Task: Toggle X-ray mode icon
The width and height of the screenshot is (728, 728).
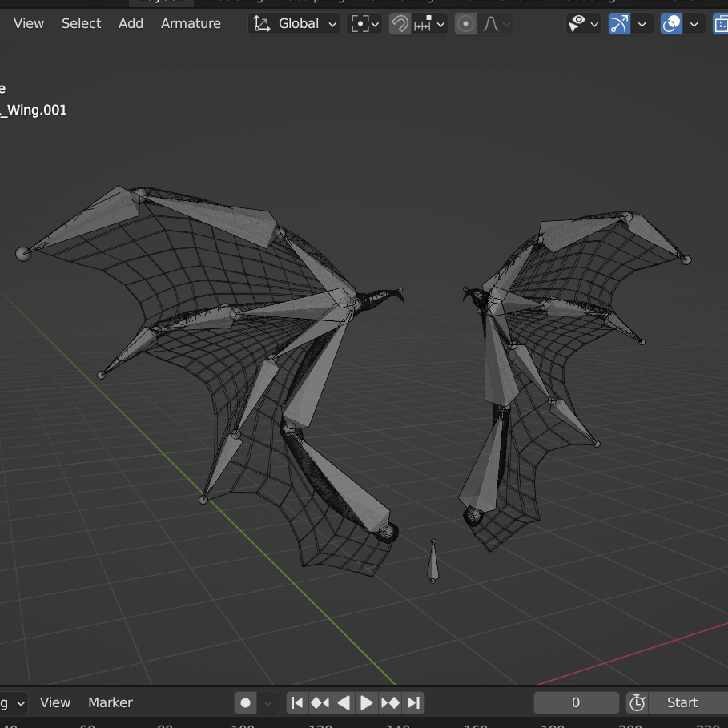Action: click(x=721, y=24)
